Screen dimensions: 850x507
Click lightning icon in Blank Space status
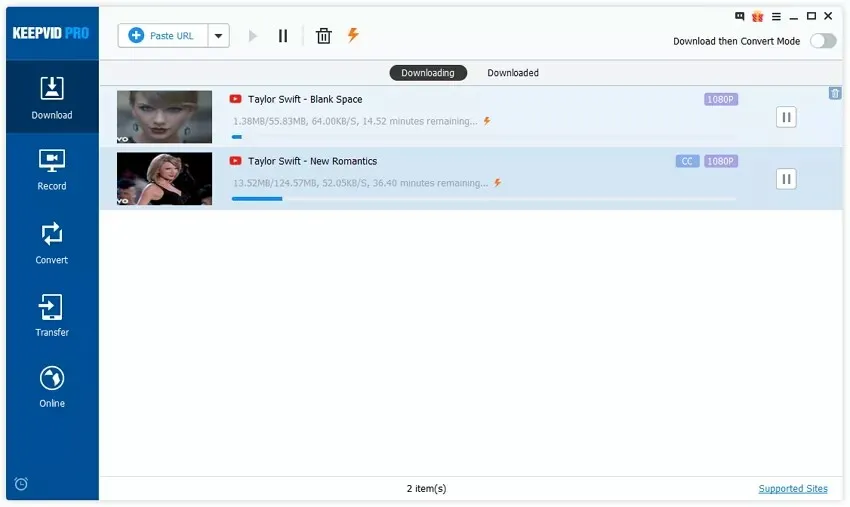(x=487, y=121)
